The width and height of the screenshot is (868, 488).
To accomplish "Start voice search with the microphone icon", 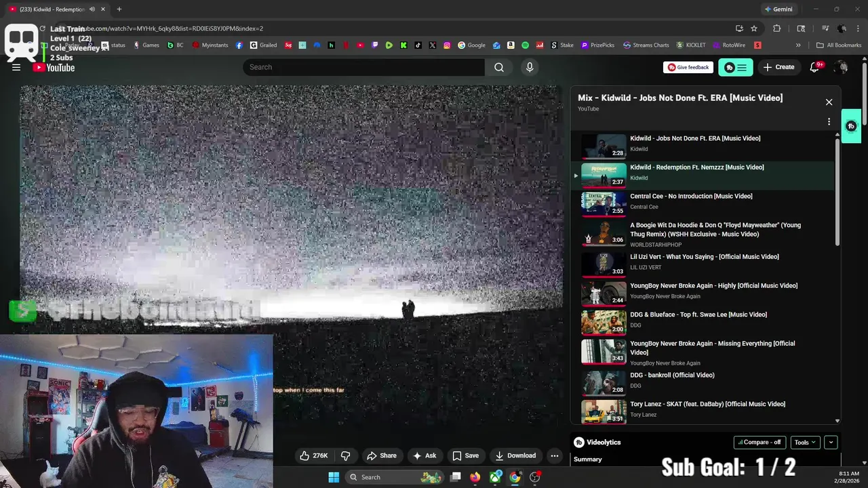I will (x=530, y=67).
